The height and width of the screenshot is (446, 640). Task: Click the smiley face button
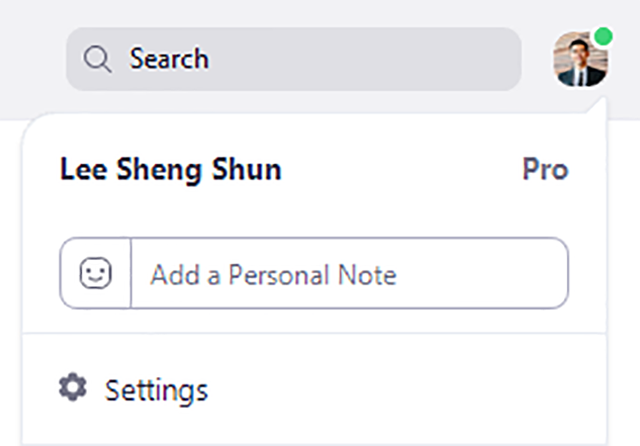pyautogui.click(x=96, y=273)
